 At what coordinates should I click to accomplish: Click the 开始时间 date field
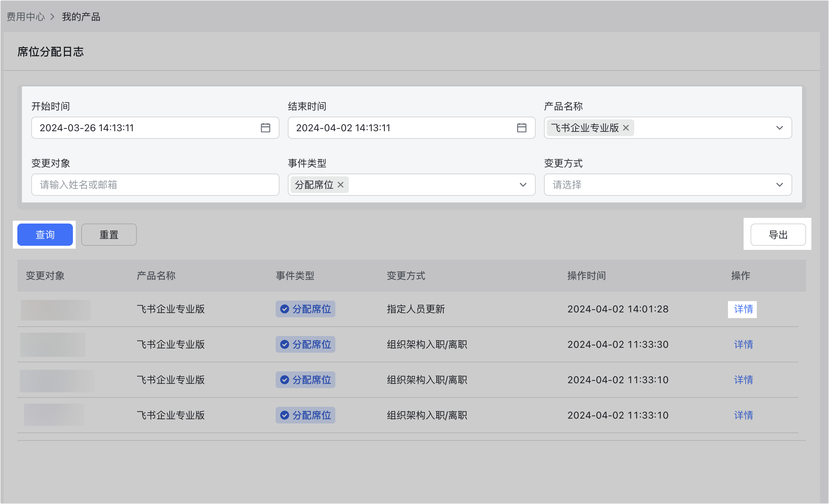(x=155, y=128)
